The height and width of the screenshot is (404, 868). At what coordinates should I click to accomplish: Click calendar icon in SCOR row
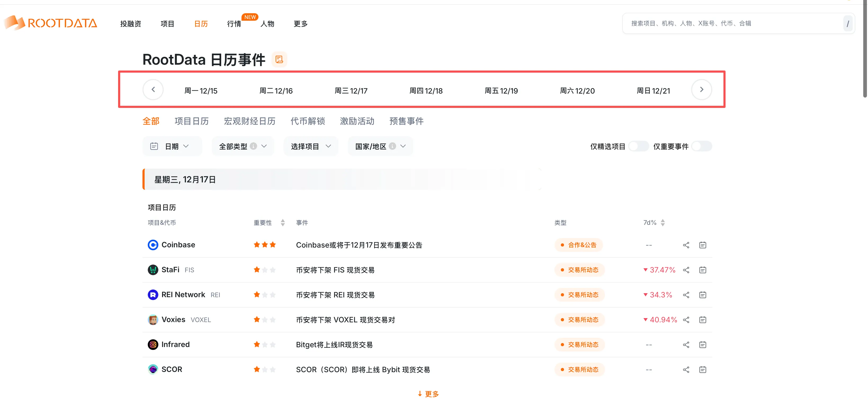point(702,370)
